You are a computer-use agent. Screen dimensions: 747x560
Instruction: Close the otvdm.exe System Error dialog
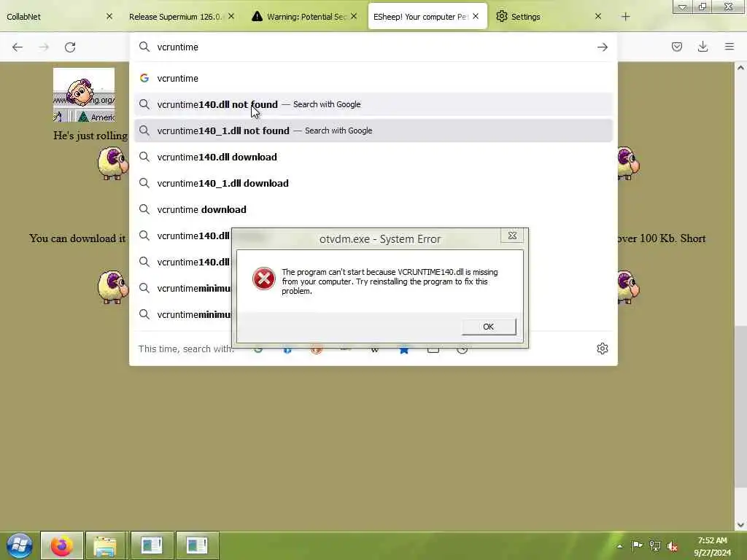pyautogui.click(x=512, y=236)
